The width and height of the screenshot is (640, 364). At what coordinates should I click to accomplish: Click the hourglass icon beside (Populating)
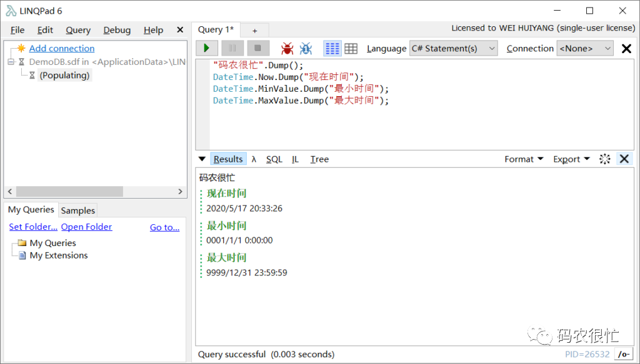click(32, 76)
